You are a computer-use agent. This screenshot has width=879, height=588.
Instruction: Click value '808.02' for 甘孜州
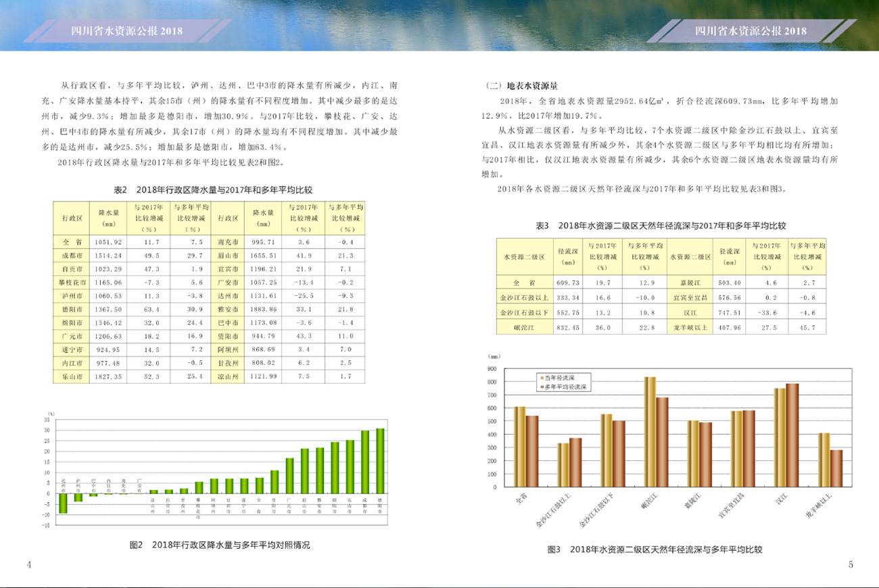(x=264, y=363)
